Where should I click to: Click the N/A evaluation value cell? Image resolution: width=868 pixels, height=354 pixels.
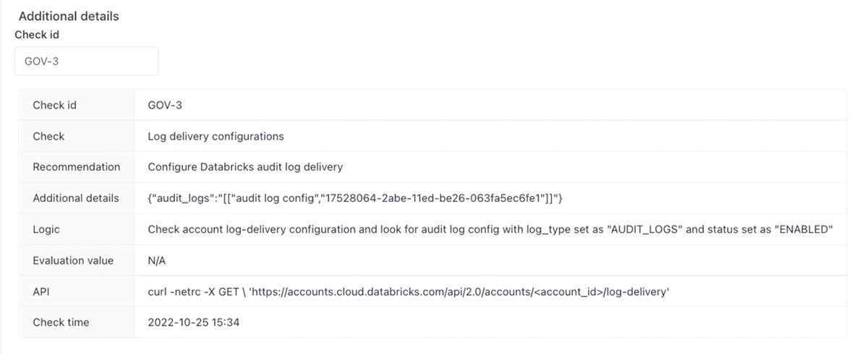point(157,260)
